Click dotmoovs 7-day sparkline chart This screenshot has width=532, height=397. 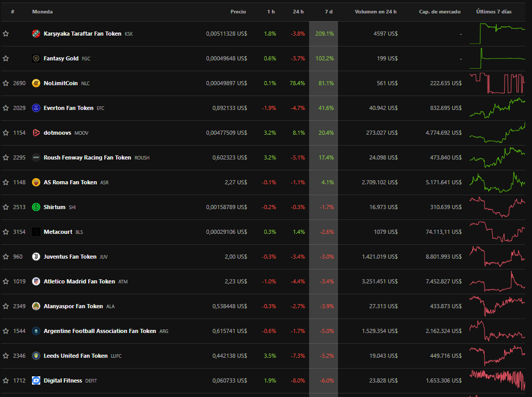coord(497,133)
